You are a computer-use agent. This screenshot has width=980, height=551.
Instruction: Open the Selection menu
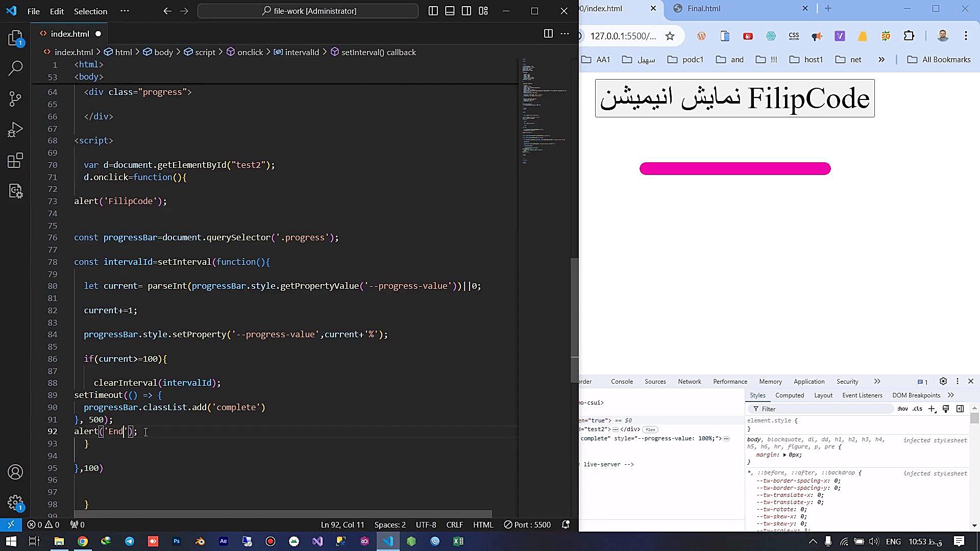tap(90, 11)
